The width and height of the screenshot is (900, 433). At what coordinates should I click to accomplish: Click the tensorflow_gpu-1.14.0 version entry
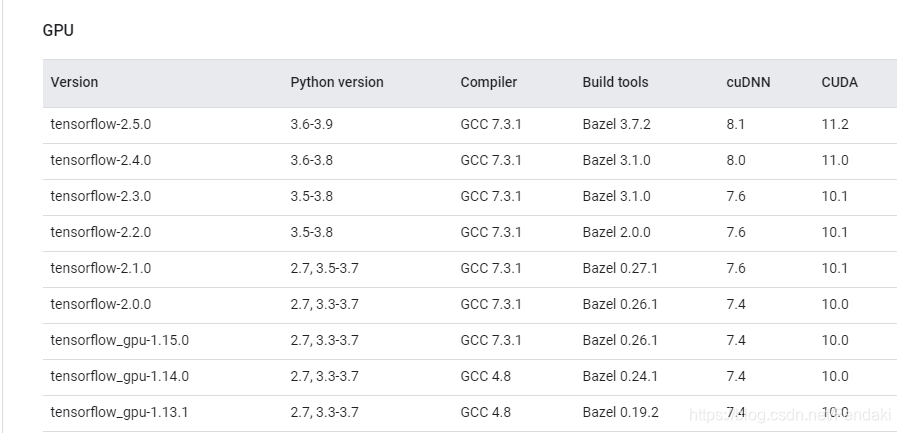coord(119,376)
